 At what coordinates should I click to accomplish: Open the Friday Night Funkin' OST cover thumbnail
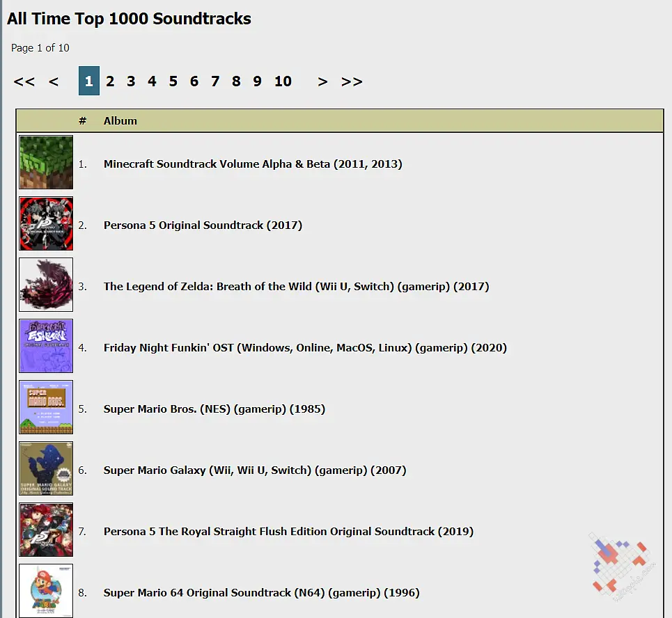point(46,346)
